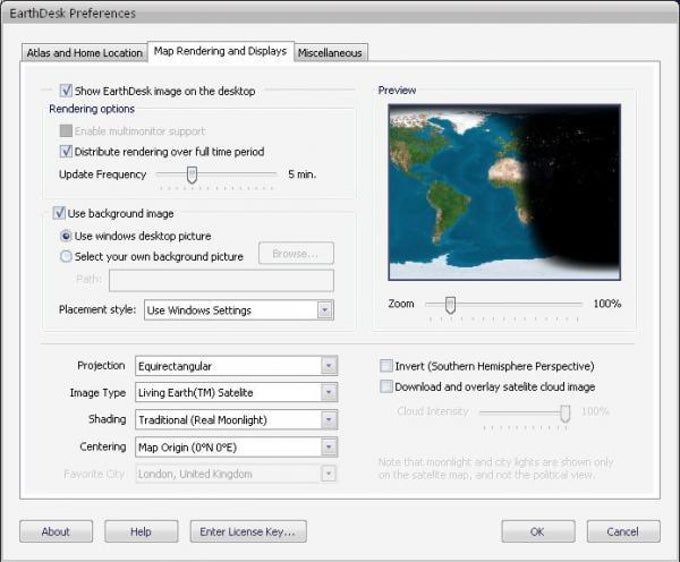Click the 'Preview' group label
This screenshot has width=680, height=562.
point(397,90)
